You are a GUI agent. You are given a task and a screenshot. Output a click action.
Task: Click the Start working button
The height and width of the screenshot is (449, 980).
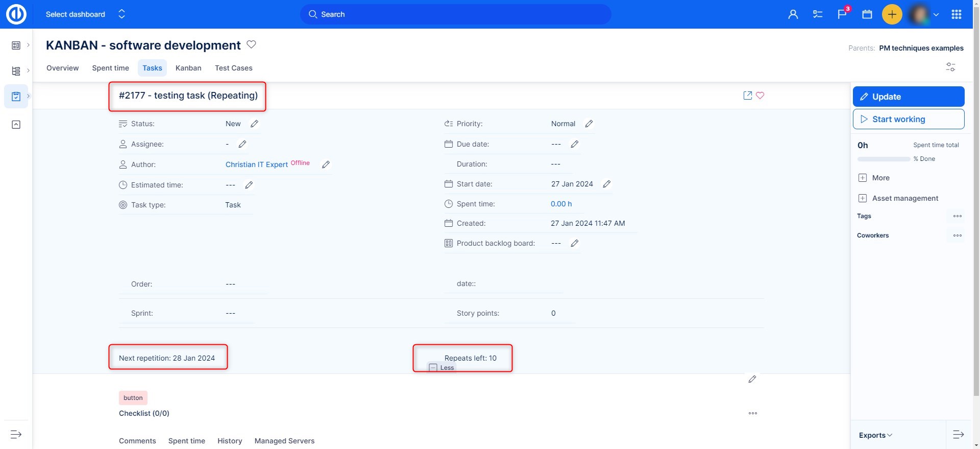coord(909,119)
